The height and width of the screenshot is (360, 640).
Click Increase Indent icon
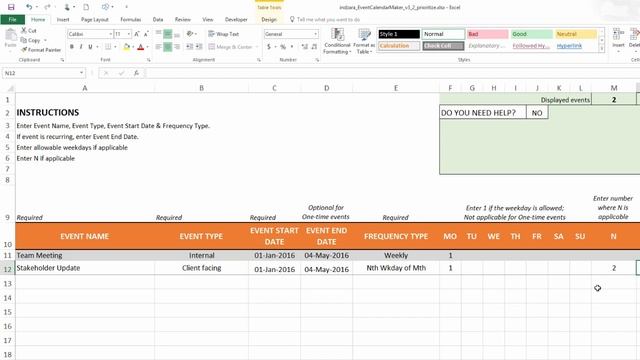[199, 47]
